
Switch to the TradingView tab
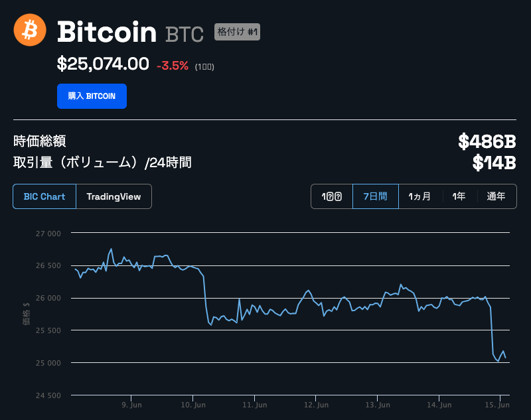pyautogui.click(x=114, y=196)
